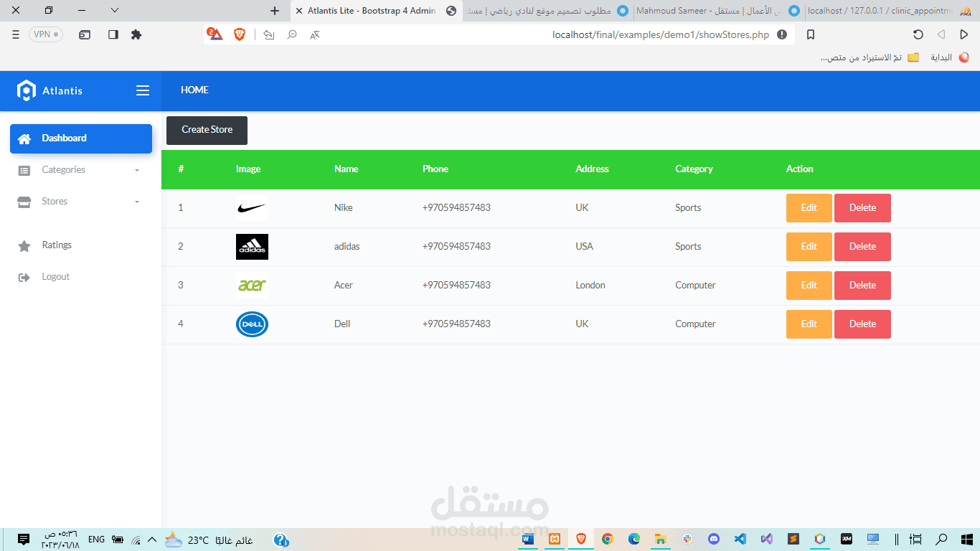980x551 pixels.
Task: Click the site information icon in address bar
Action: tap(782, 34)
